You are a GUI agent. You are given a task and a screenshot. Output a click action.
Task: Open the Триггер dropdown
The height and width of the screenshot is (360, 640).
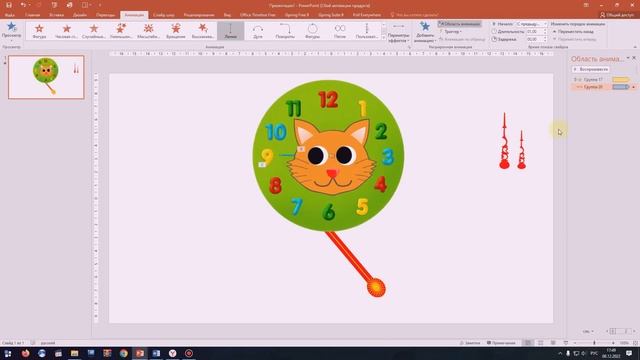tap(451, 31)
